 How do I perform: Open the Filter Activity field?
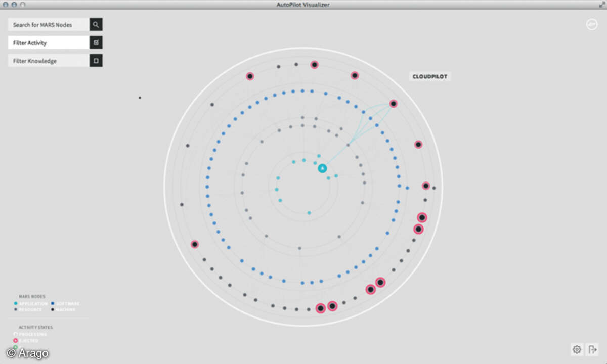point(49,42)
